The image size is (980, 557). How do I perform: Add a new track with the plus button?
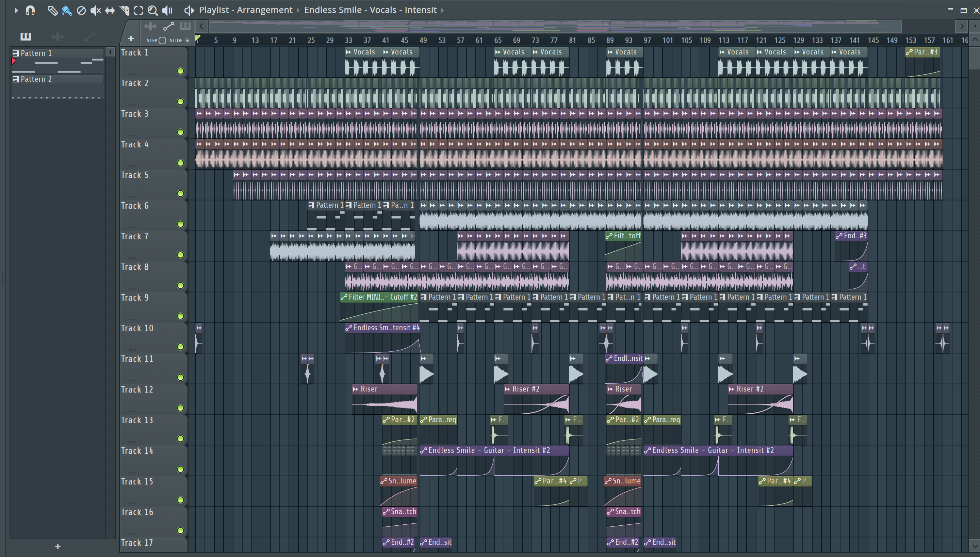131,38
